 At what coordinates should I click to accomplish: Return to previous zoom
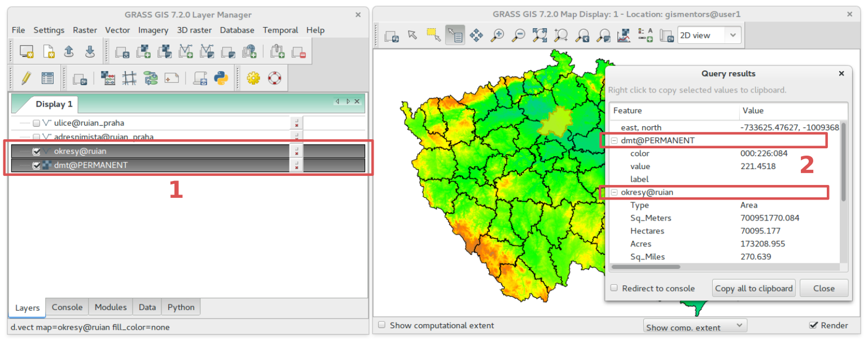click(x=582, y=36)
